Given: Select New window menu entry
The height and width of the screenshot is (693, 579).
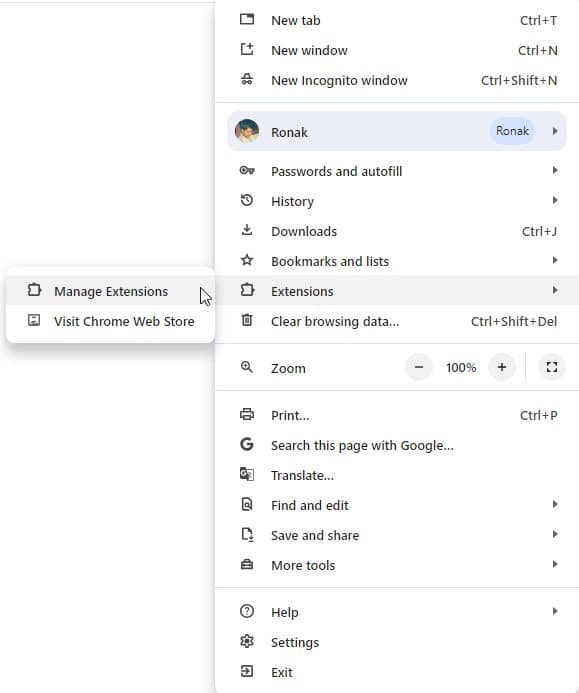Looking at the screenshot, I should (x=397, y=50).
